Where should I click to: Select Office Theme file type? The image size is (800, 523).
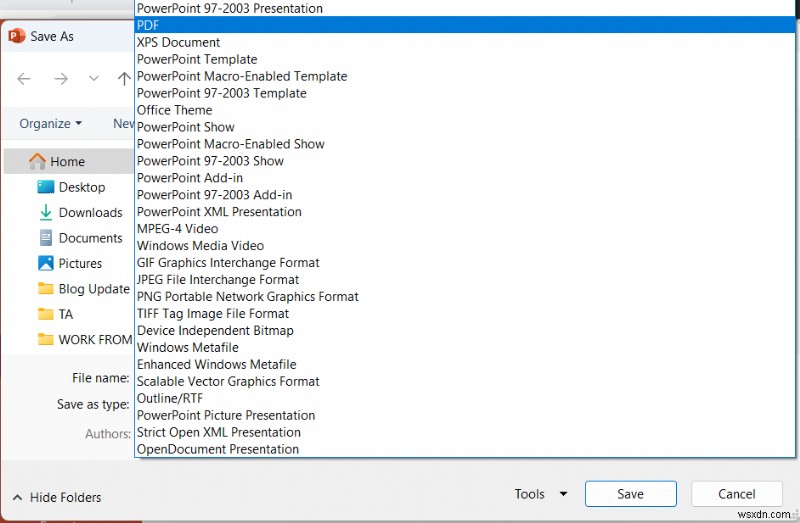(x=465, y=110)
